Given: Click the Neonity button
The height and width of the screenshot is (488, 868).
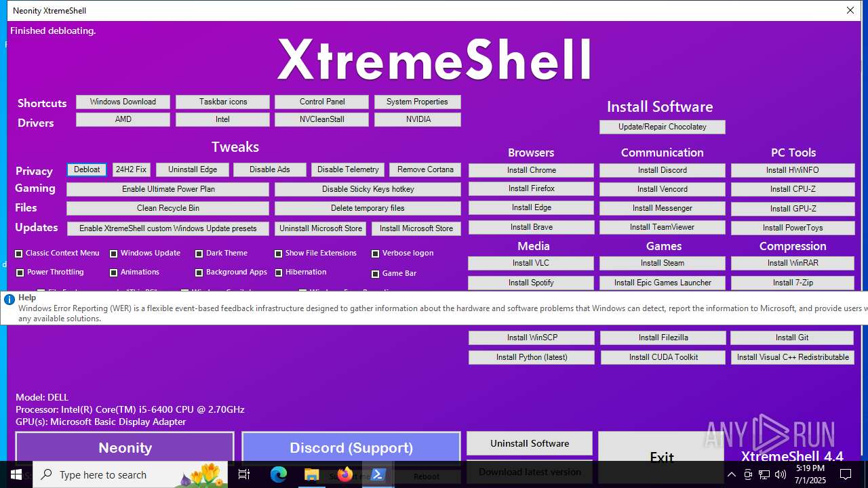Looking at the screenshot, I should (125, 447).
